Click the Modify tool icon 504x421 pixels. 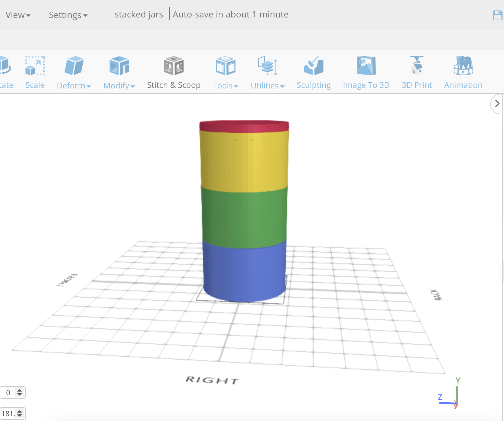pyautogui.click(x=119, y=65)
